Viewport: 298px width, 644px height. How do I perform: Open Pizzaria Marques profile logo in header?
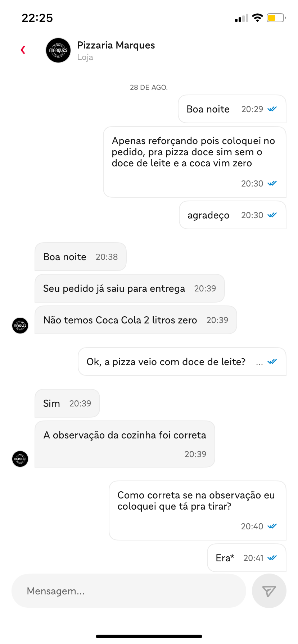[58, 50]
